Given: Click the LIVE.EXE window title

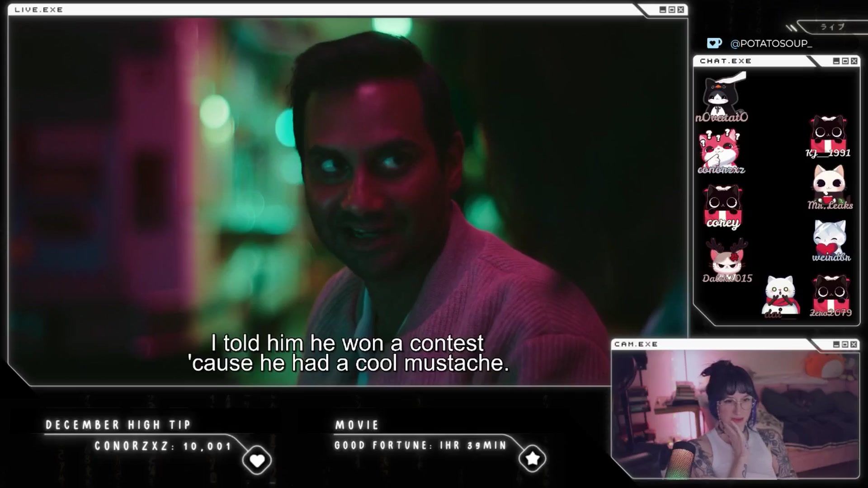Looking at the screenshot, I should point(39,9).
